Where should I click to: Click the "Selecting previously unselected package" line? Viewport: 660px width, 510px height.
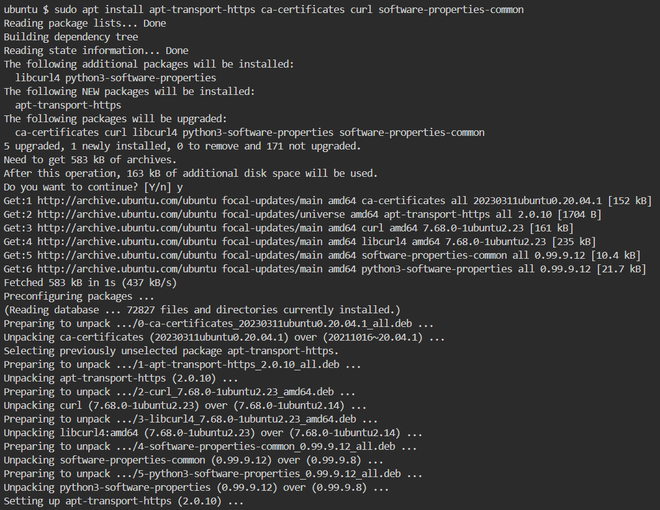pyautogui.click(x=171, y=352)
